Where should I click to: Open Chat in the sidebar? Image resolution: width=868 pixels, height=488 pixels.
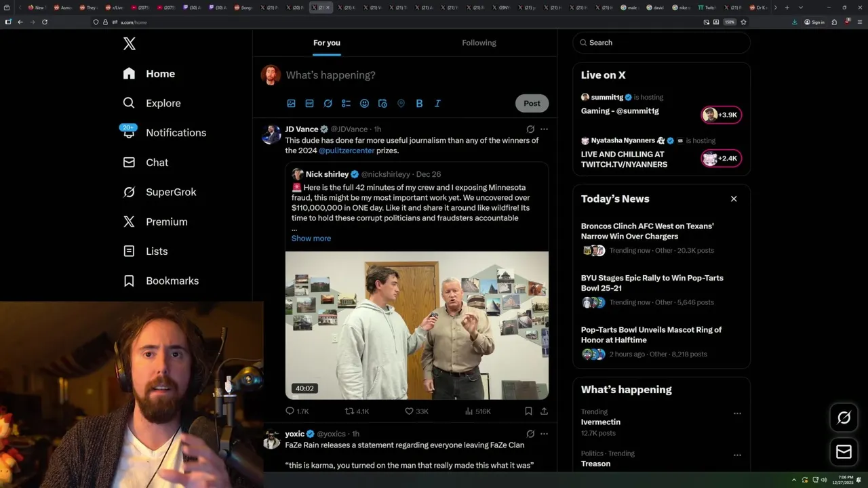pyautogui.click(x=145, y=163)
